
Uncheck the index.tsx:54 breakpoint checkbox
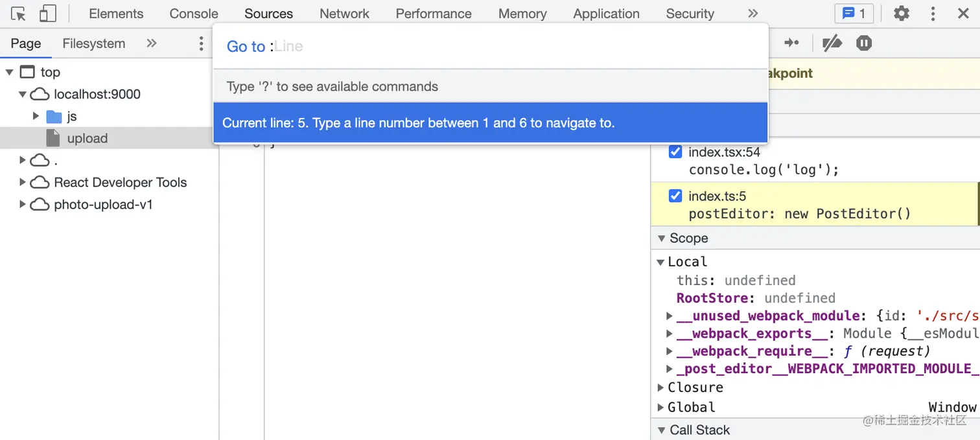(x=675, y=152)
